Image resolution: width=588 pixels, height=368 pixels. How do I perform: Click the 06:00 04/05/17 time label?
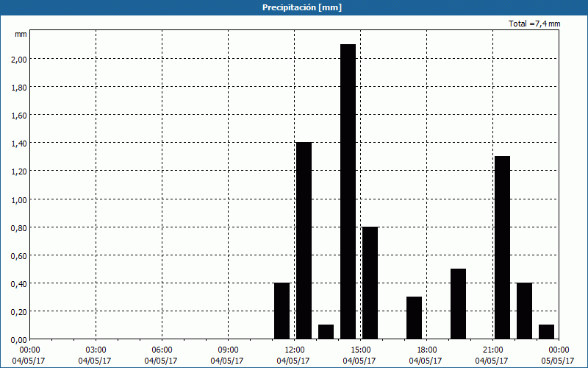point(161,355)
